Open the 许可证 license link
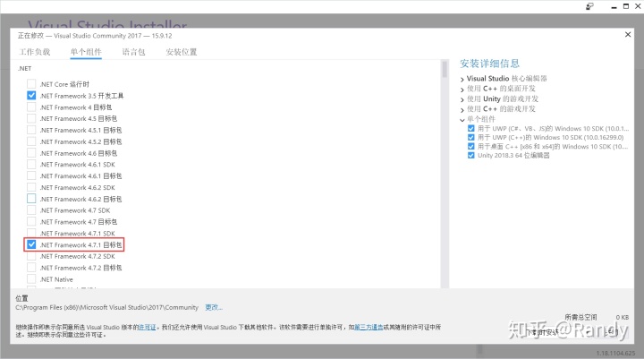Viewport: 644px width, 359px height. [148, 328]
